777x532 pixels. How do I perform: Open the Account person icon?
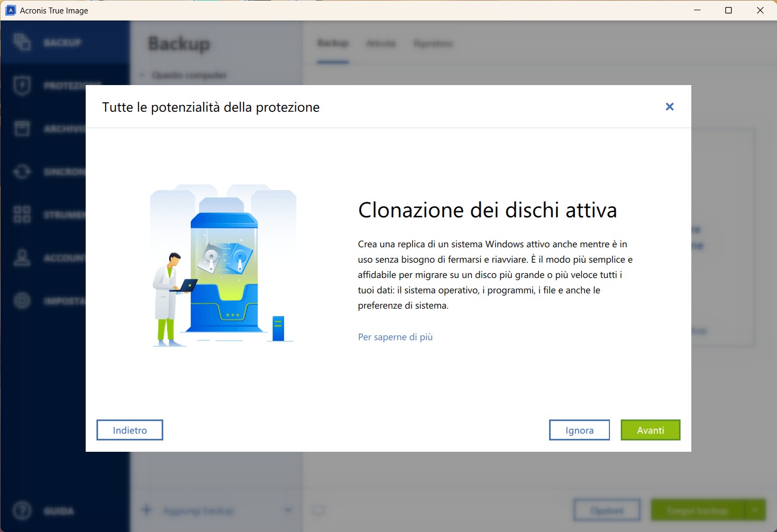click(x=22, y=257)
